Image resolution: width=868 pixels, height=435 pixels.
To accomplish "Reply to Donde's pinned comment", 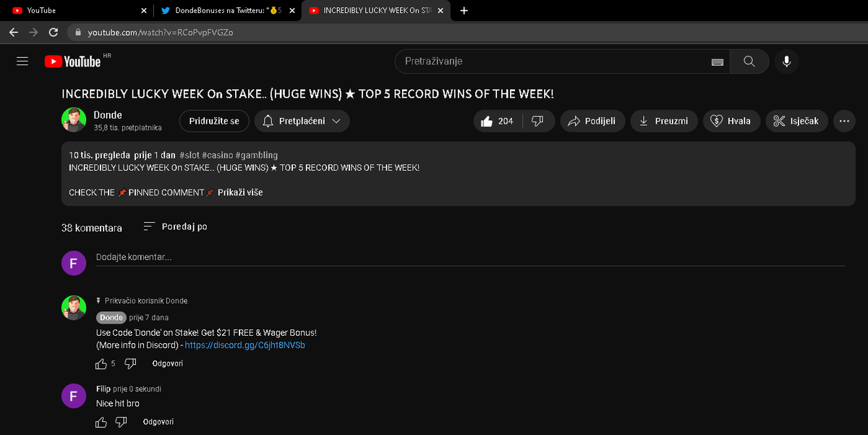I will [167, 363].
